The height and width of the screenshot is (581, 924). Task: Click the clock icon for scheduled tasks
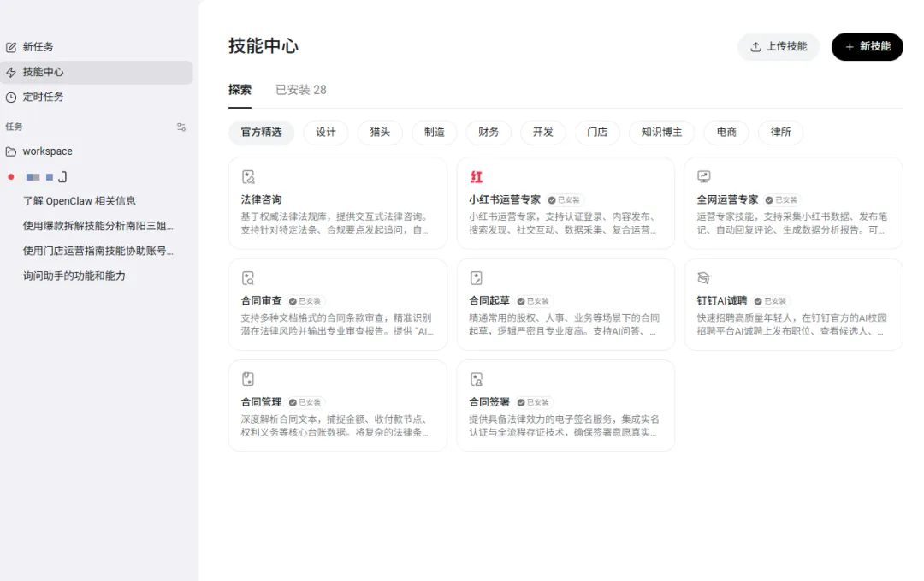11,98
